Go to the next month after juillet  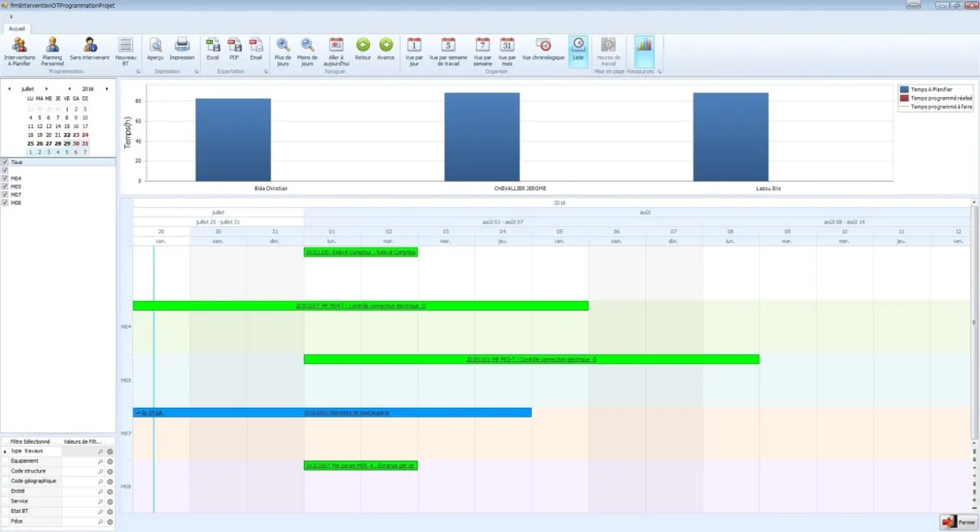[x=47, y=88]
